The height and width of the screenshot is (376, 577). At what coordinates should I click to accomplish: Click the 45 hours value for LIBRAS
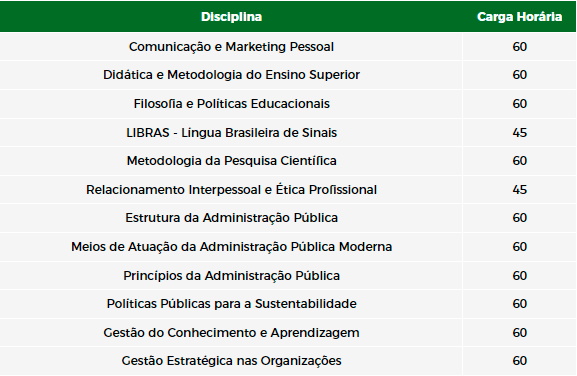tap(520, 132)
